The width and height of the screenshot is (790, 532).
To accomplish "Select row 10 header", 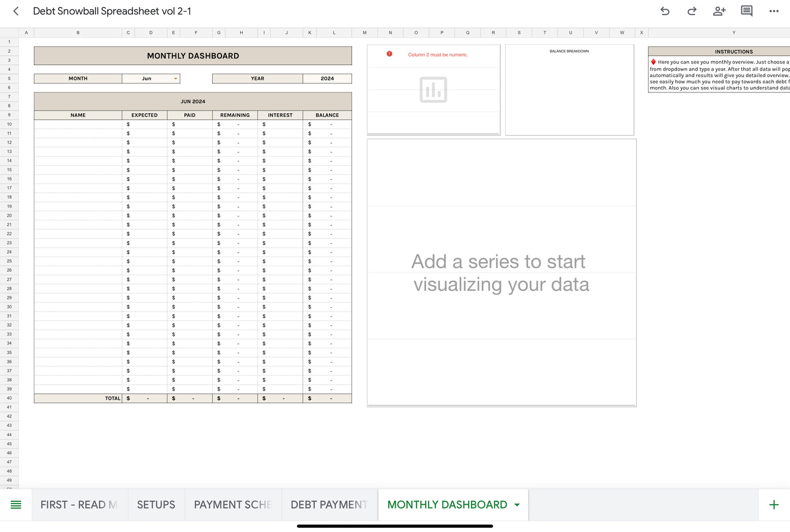I will click(9, 125).
